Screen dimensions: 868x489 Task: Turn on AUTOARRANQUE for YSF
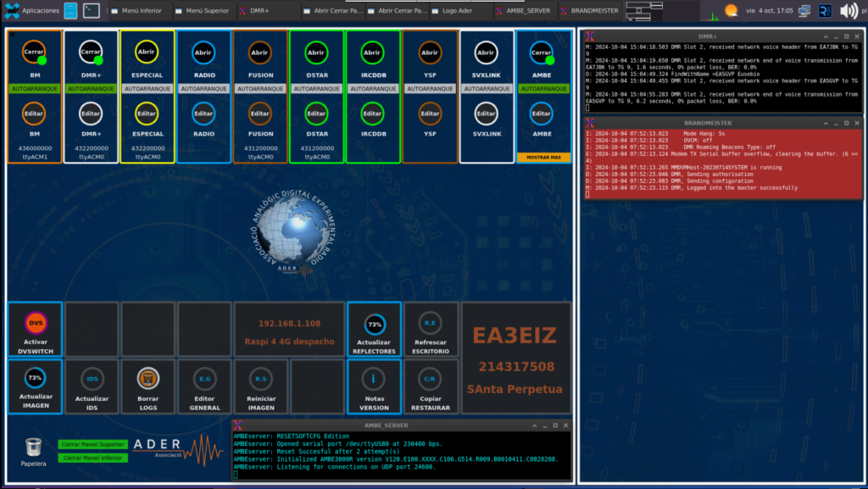point(430,88)
